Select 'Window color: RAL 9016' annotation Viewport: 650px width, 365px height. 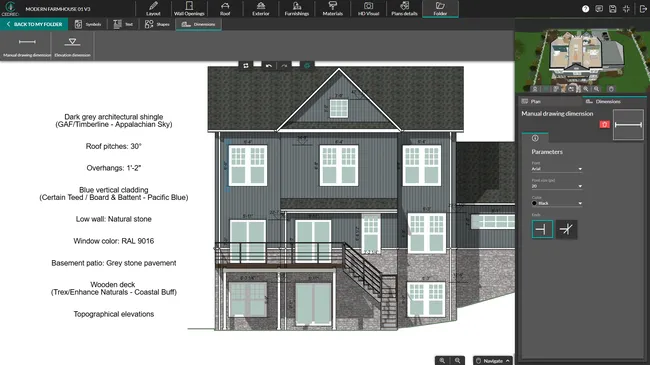pos(114,241)
